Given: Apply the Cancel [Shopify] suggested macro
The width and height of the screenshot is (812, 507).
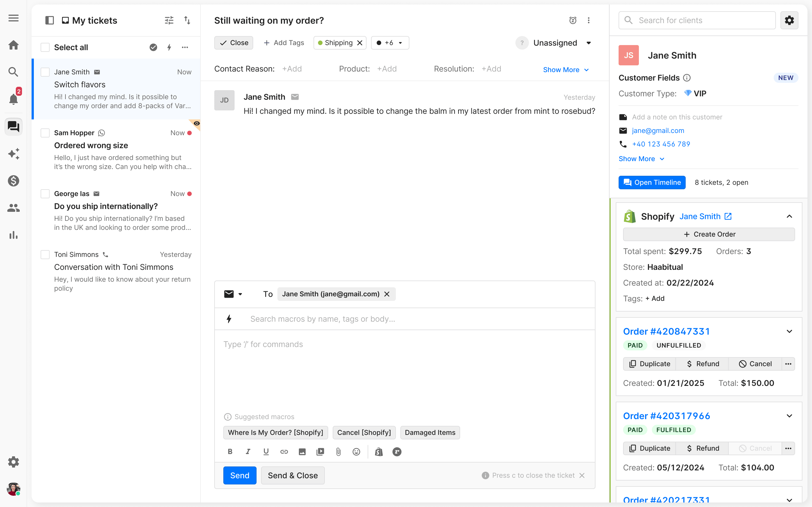Looking at the screenshot, I should tap(364, 433).
